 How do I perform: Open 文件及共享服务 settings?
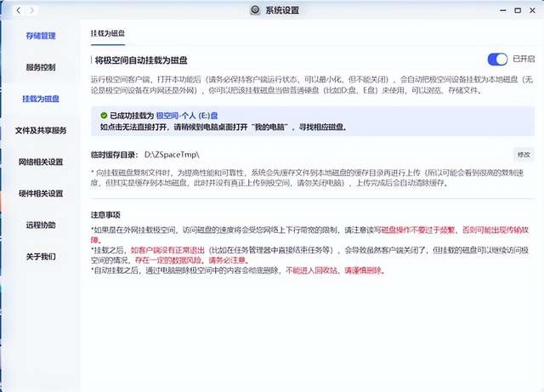pyautogui.click(x=41, y=131)
